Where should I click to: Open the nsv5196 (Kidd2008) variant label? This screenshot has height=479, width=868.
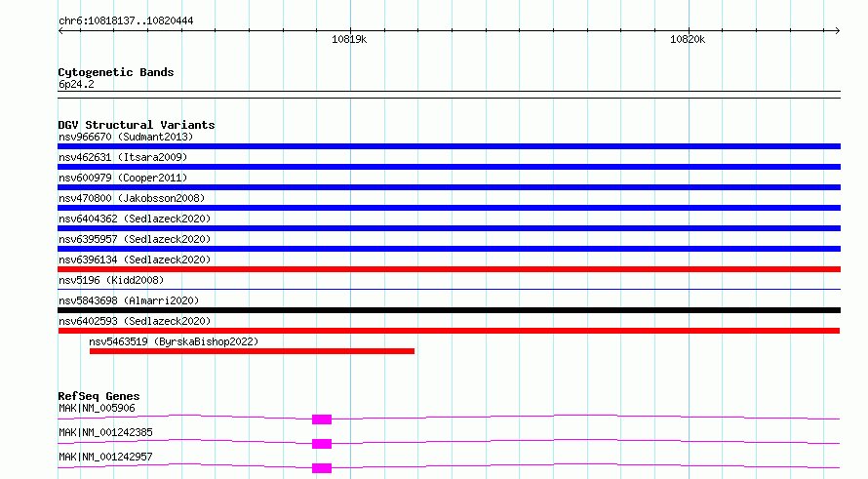pos(111,280)
